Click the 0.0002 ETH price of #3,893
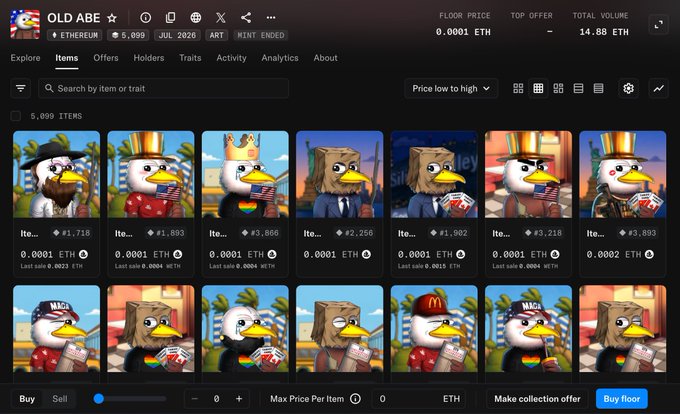This screenshot has width=680, height=414. (614, 254)
